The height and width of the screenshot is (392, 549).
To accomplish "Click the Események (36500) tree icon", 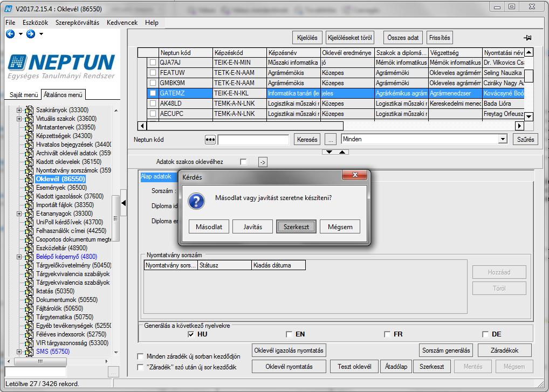I will tap(29, 188).
